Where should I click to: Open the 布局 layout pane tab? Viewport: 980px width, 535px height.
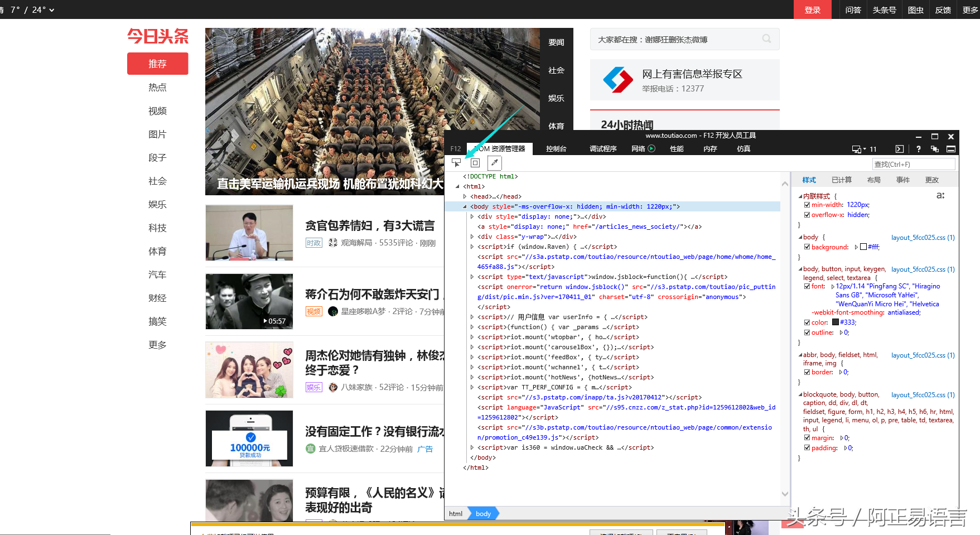(873, 180)
